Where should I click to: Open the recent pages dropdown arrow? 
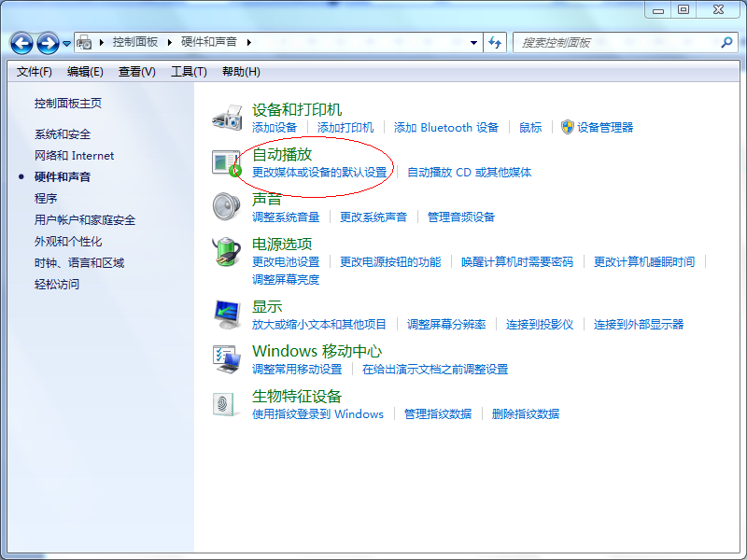click(x=67, y=43)
